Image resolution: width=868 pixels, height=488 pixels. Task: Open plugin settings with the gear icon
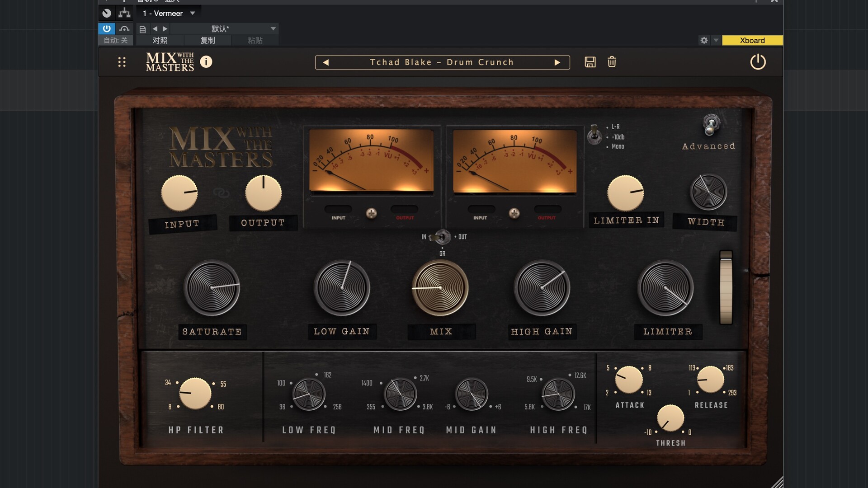click(703, 40)
